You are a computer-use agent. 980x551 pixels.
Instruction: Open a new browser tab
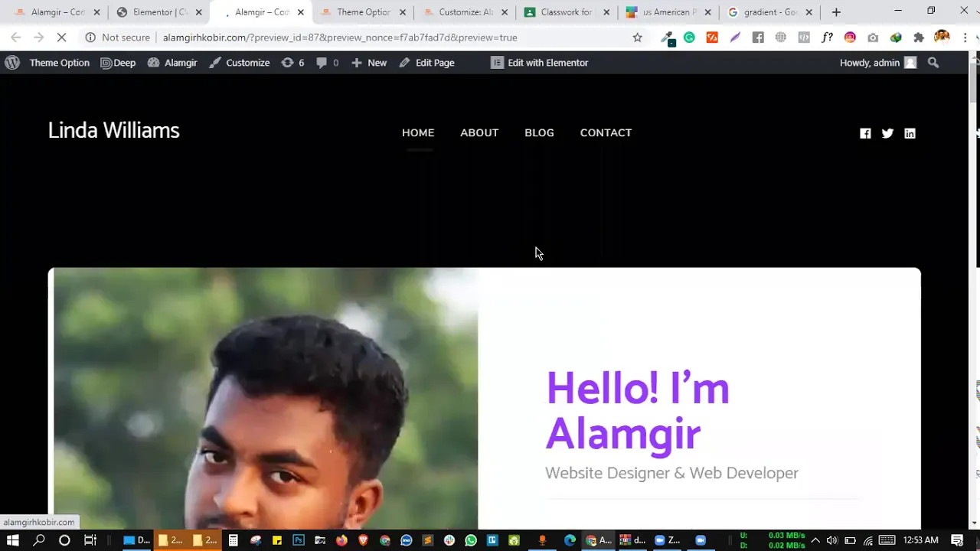click(836, 12)
